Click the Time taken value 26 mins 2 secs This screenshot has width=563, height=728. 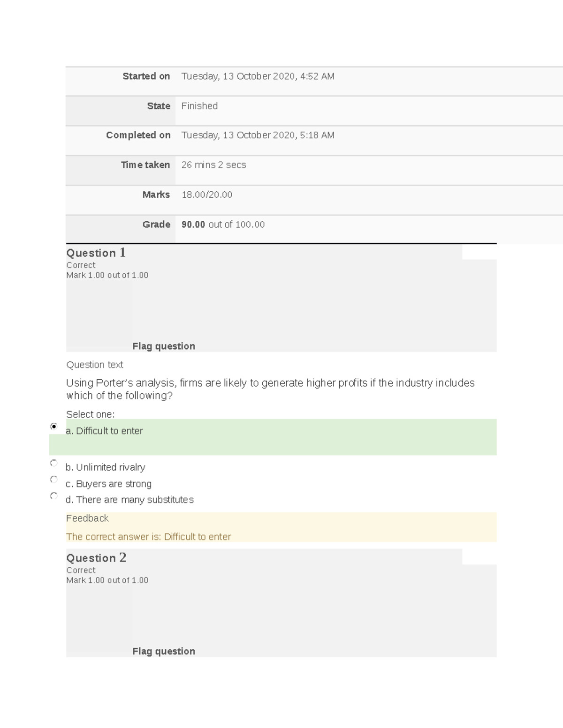pyautogui.click(x=213, y=165)
